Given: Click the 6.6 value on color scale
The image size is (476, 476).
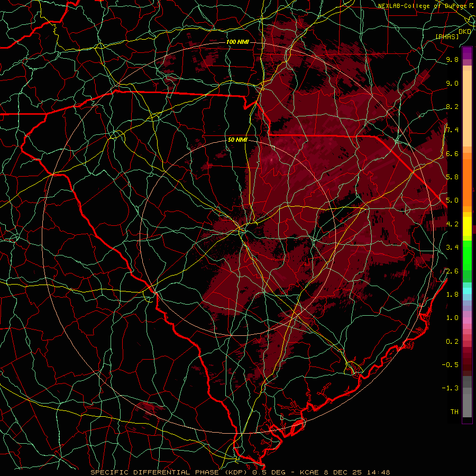Looking at the screenshot, I should 452,153.
